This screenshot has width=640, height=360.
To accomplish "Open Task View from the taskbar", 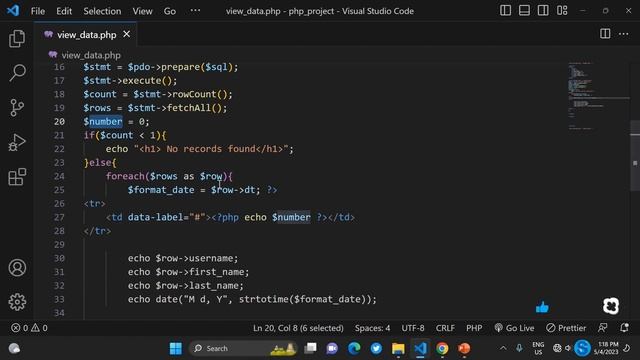I will tap(310, 348).
